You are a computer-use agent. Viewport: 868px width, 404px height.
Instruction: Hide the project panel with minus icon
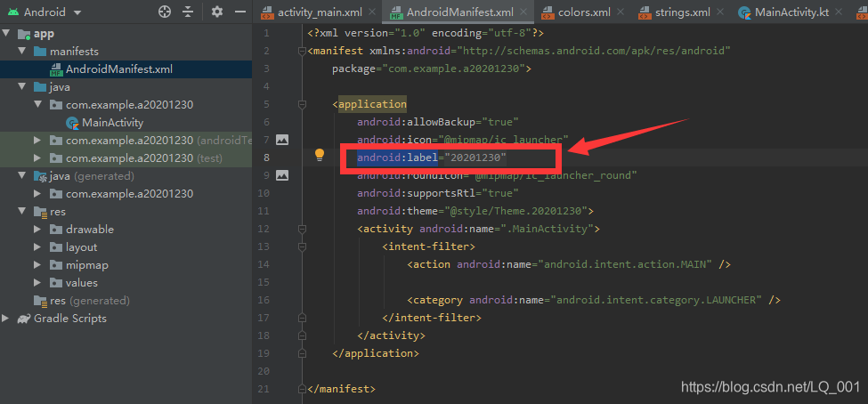(x=239, y=12)
